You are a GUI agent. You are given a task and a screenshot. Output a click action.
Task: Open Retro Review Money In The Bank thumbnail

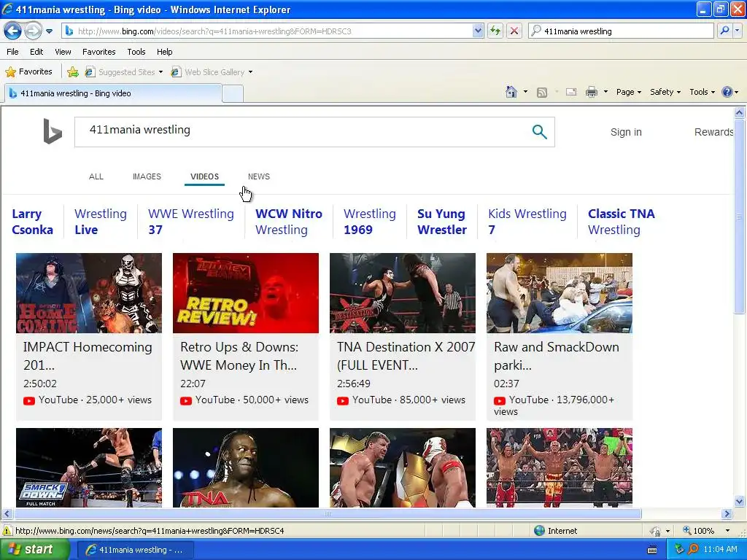(246, 293)
